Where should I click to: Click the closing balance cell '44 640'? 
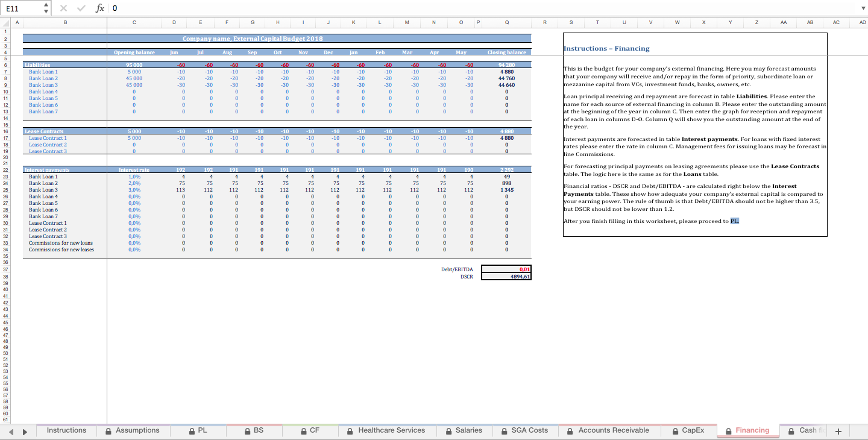pos(507,85)
